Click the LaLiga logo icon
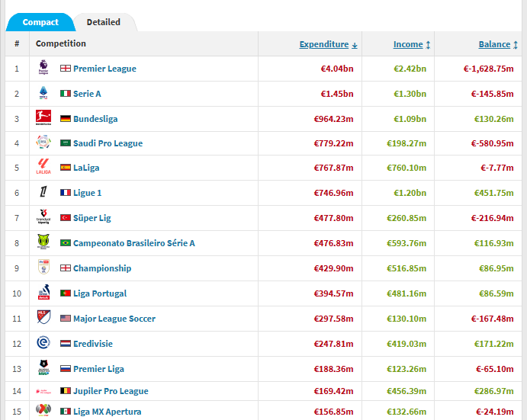 click(43, 167)
